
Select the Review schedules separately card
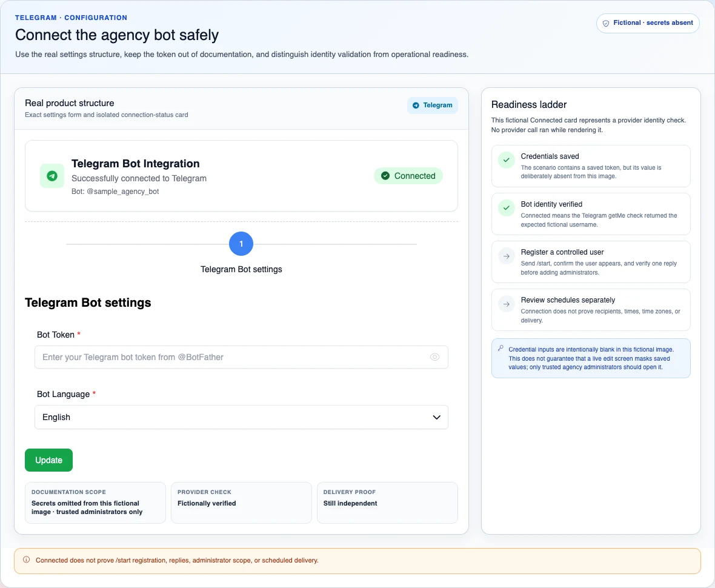(591, 310)
